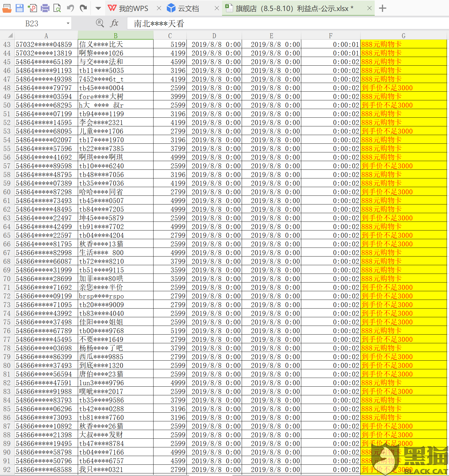
Task: Click the formula bar zoom magnifier icon
Action: point(100,23)
